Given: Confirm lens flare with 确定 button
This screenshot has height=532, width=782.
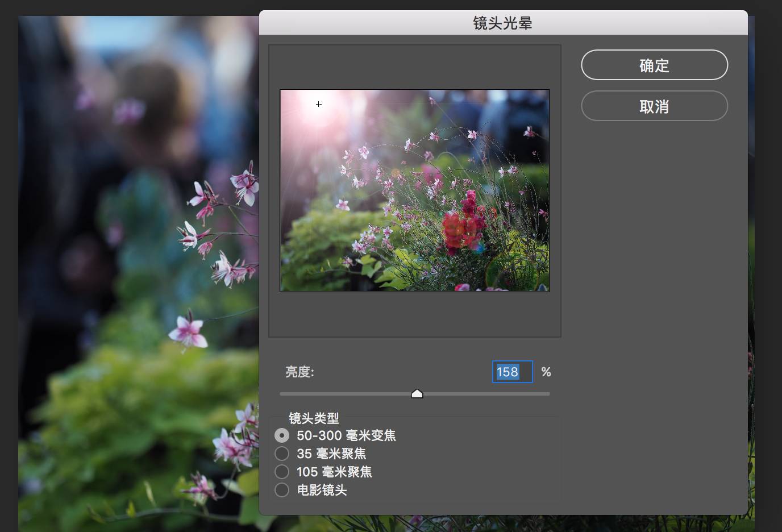Looking at the screenshot, I should point(654,65).
